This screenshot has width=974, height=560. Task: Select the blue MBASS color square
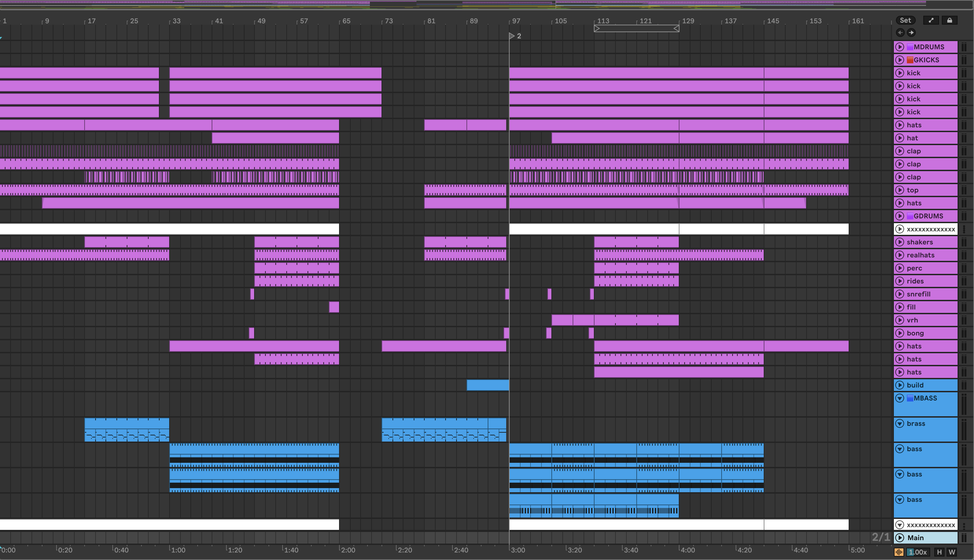(910, 398)
